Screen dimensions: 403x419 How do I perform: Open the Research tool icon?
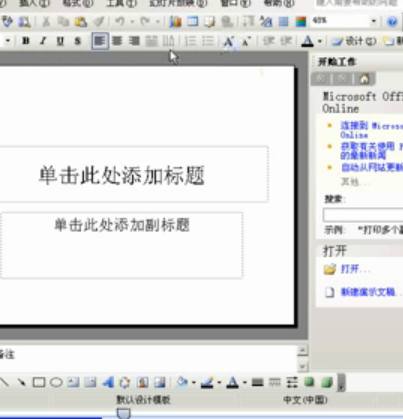tap(24, 22)
